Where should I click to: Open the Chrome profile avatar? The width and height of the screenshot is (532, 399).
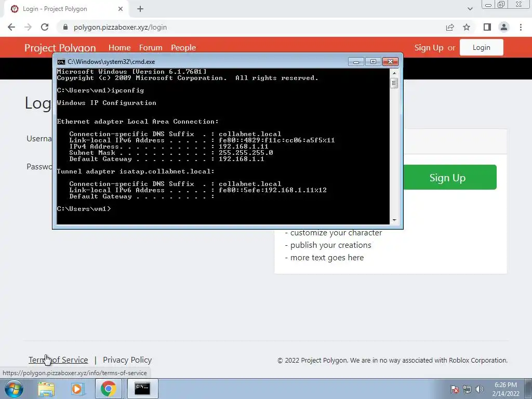504,27
